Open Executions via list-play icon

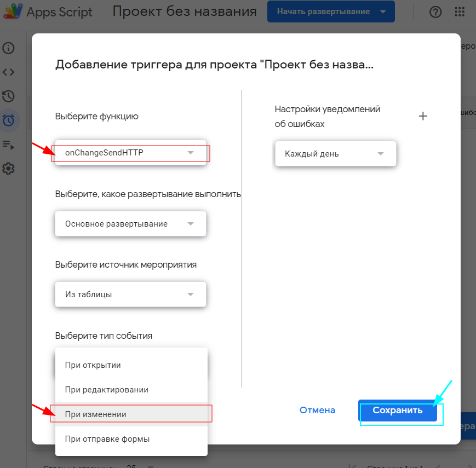pos(8,145)
